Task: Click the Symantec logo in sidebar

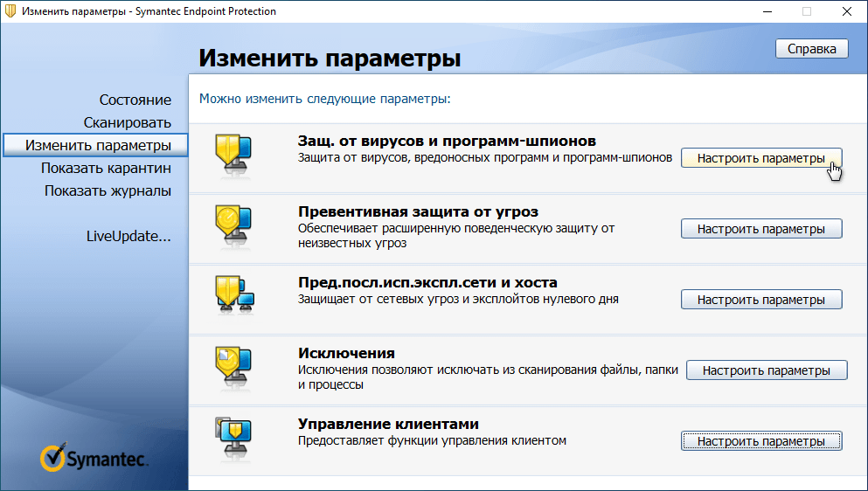Action: pyautogui.click(x=94, y=457)
